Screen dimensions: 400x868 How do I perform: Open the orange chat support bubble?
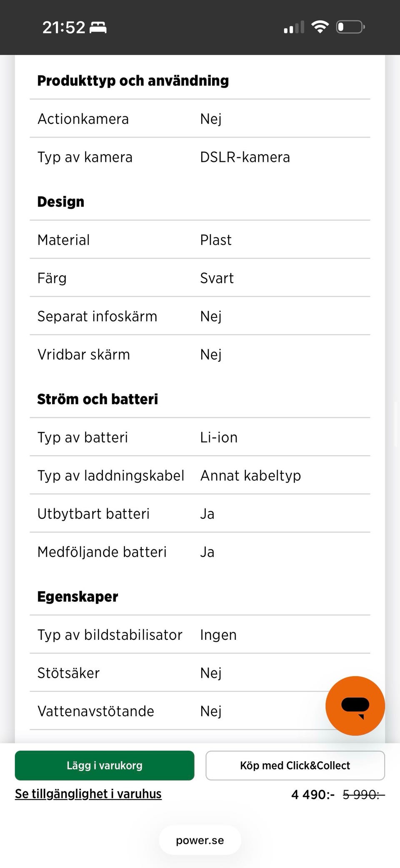355,706
